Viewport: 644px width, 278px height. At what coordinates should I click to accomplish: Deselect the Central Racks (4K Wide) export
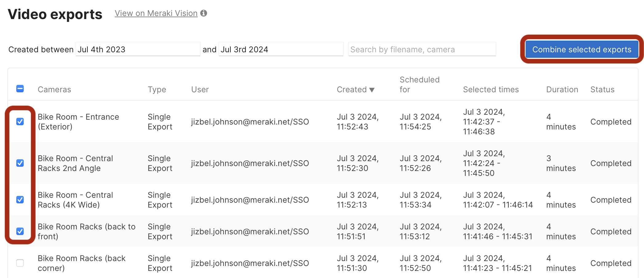coord(20,200)
